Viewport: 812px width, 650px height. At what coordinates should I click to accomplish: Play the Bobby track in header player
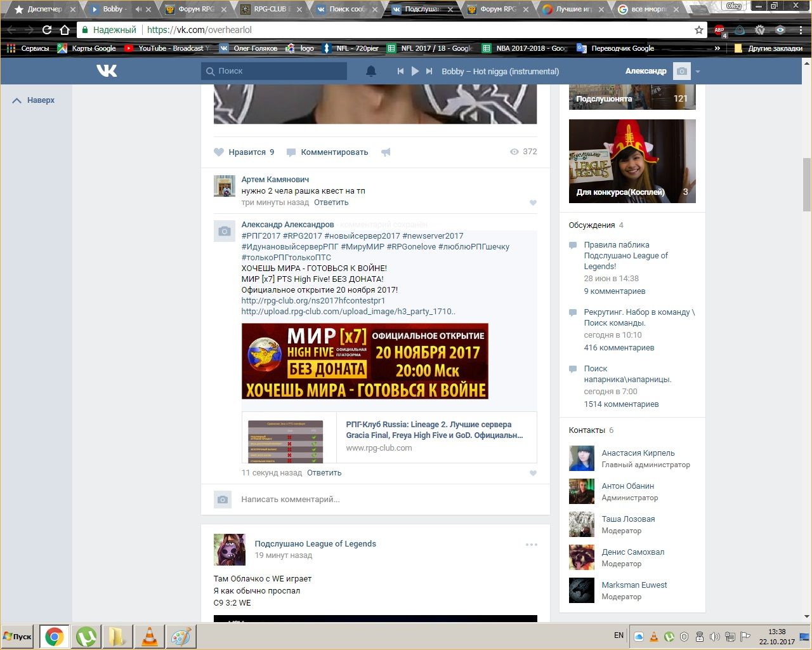coord(415,71)
